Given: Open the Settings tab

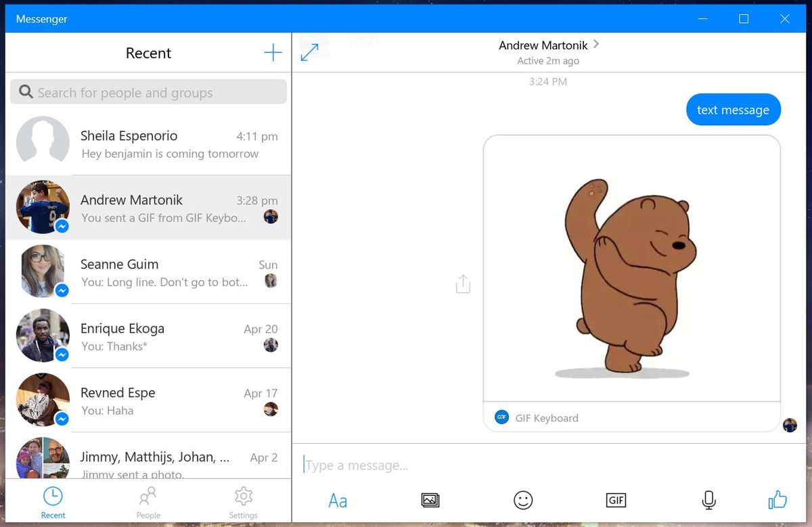Looking at the screenshot, I should coord(243,501).
